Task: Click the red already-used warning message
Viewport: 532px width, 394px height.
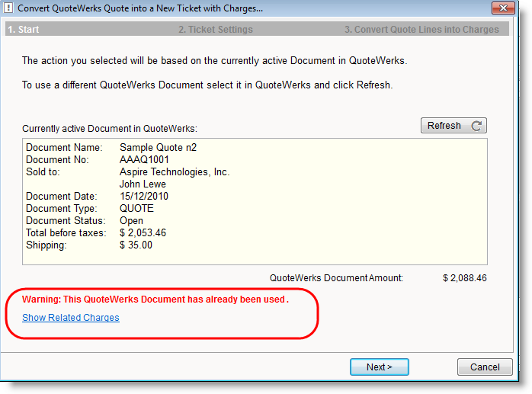Action: 155,300
